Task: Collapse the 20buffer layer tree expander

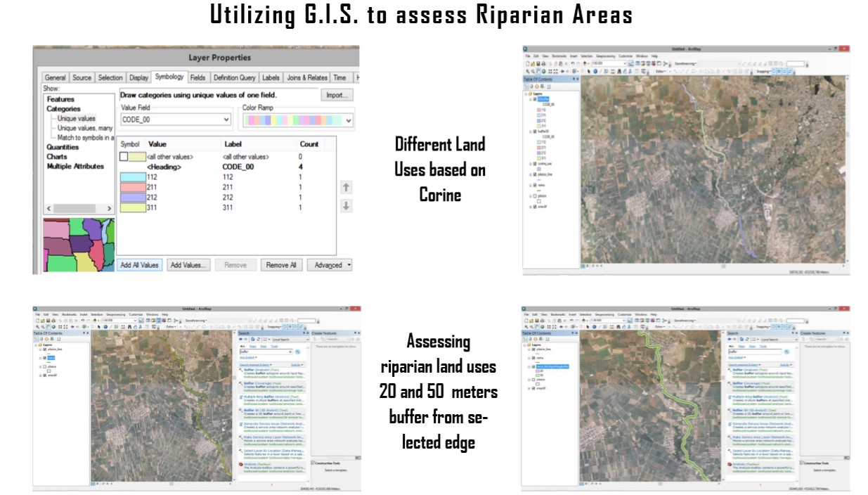Action: [x=531, y=99]
